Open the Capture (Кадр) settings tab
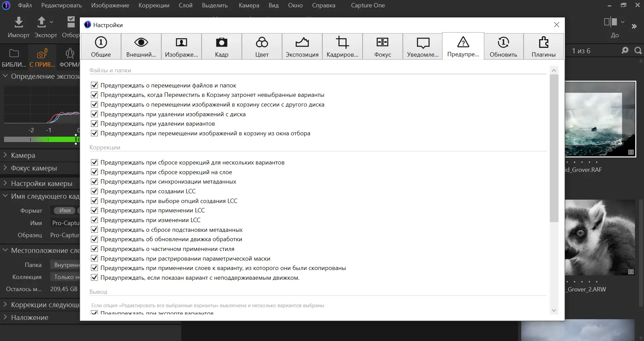 click(x=222, y=47)
